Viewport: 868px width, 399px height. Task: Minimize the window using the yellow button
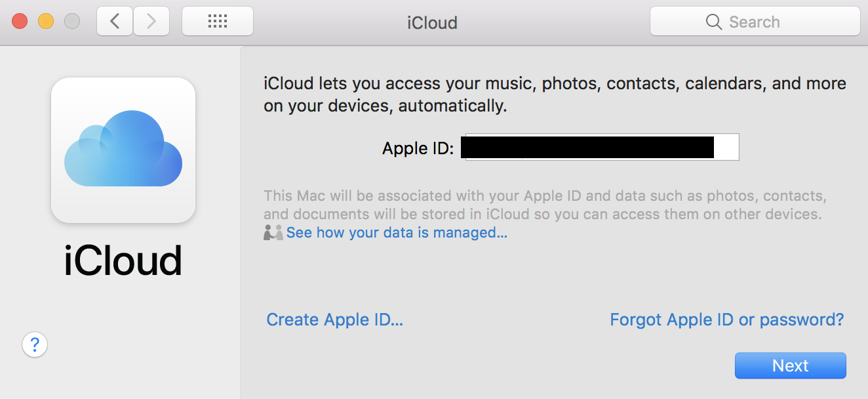point(46,21)
